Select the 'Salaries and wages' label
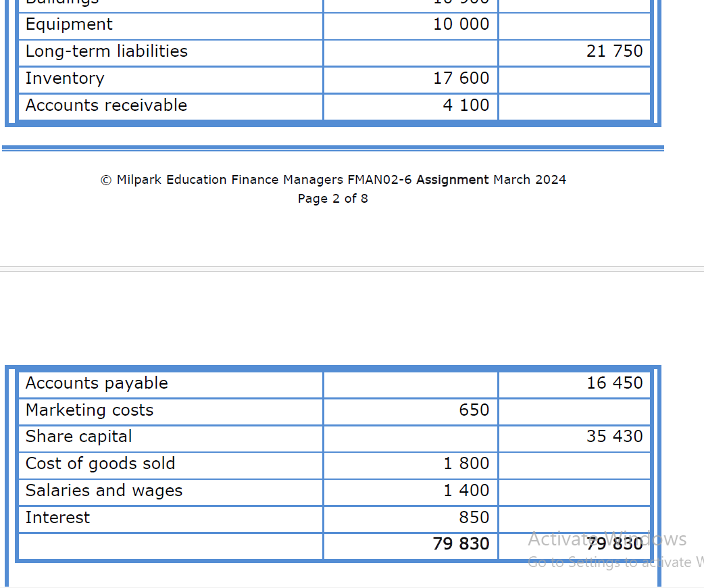 pyautogui.click(x=104, y=491)
